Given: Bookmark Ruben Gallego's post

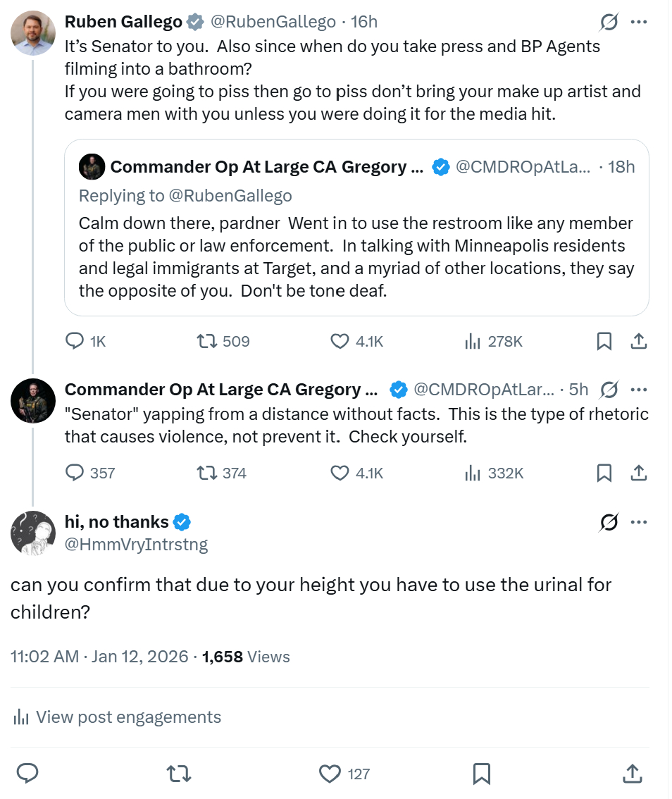Looking at the screenshot, I should 604,342.
